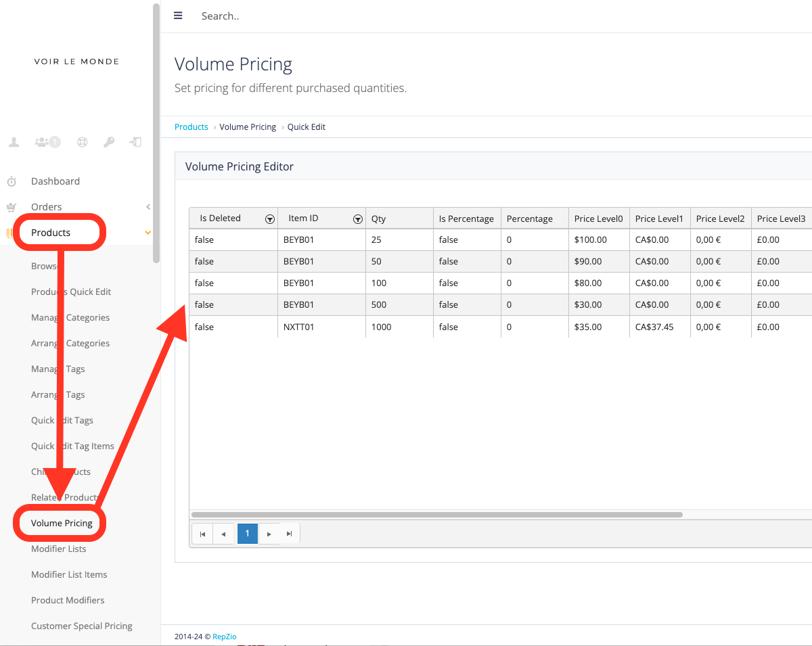This screenshot has width=812, height=646.
Task: Open Customer Special Pricing menu item
Action: tap(82, 626)
